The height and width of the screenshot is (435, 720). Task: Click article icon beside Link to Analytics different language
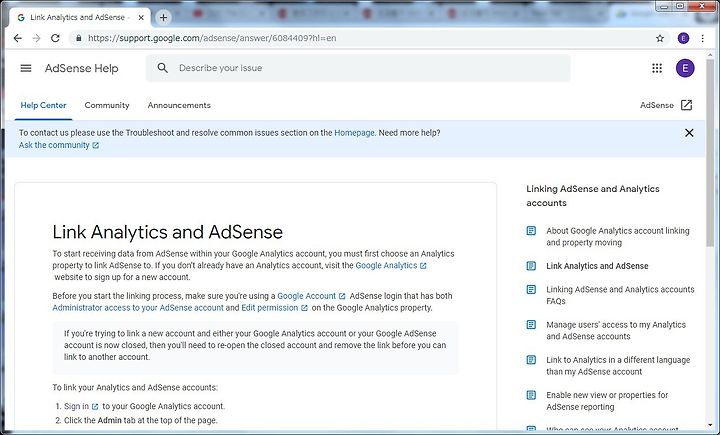(531, 360)
